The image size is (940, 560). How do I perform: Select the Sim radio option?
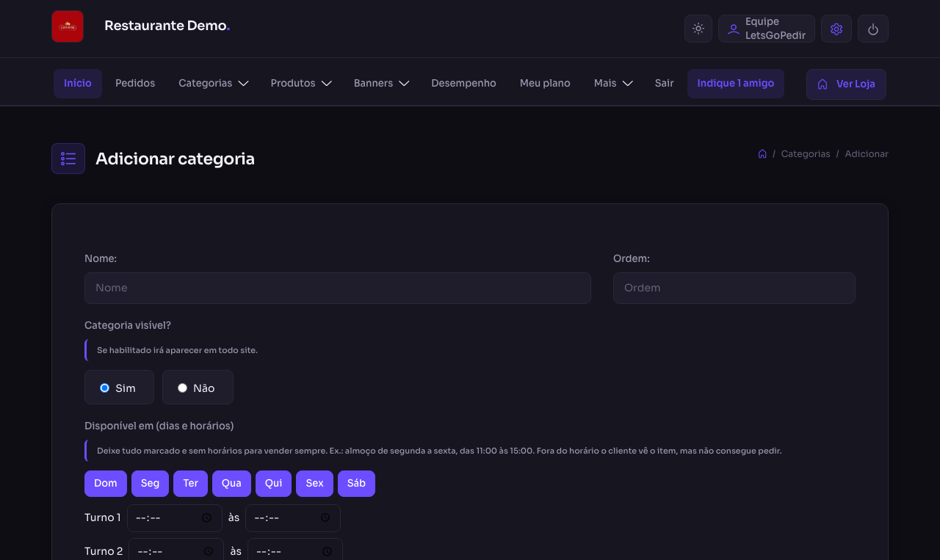(x=104, y=388)
